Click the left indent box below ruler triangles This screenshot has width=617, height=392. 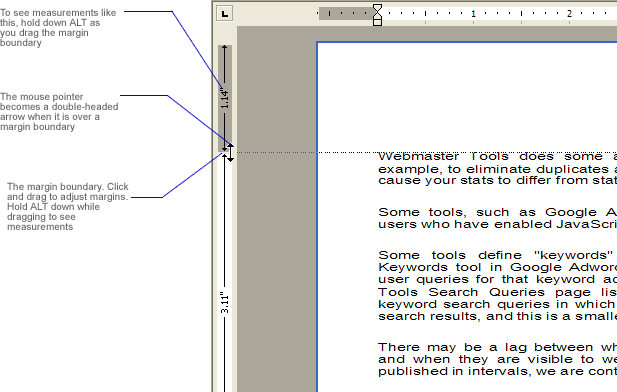(377, 22)
